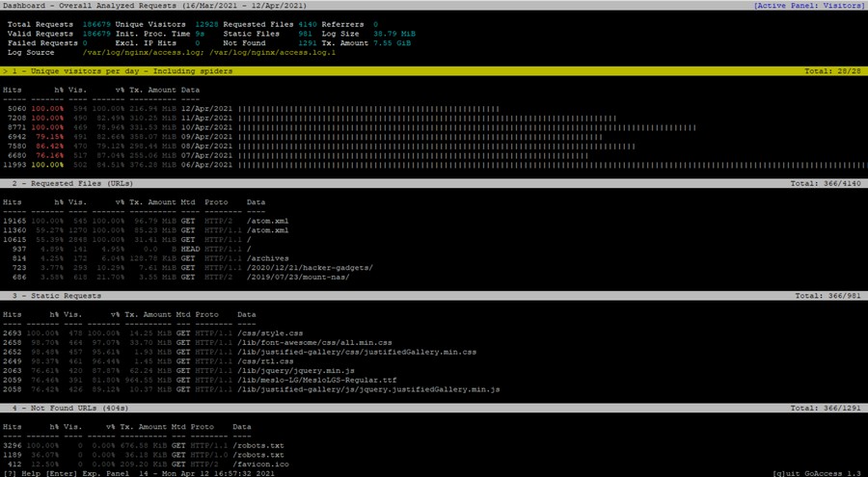Click the Not Found value 1291
The height and width of the screenshot is (477, 868).
tap(308, 43)
